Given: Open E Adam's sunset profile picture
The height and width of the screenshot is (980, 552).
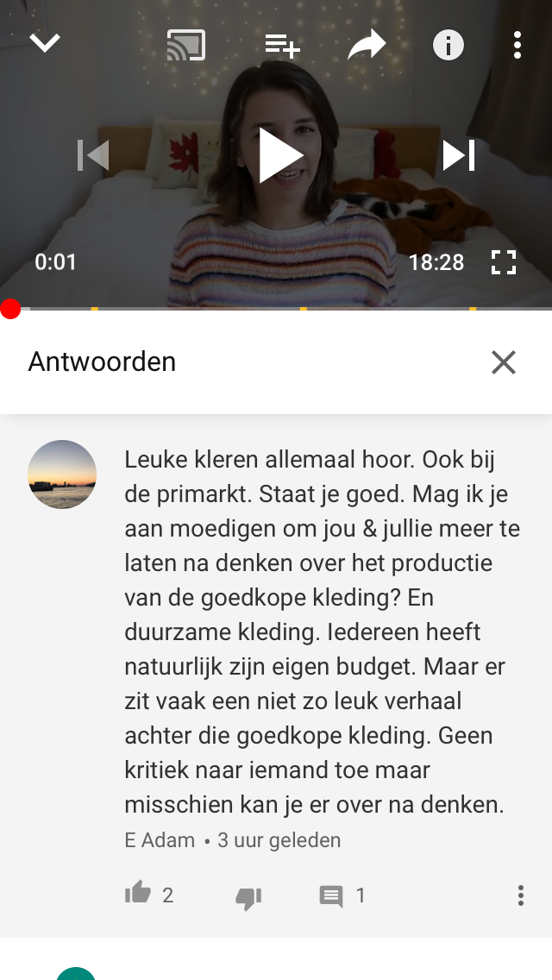Looking at the screenshot, I should 62,474.
